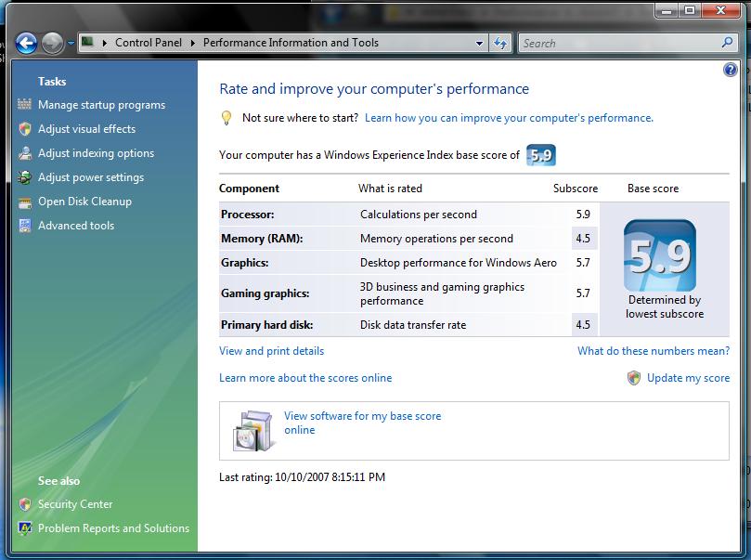The width and height of the screenshot is (751, 560).
Task: Click the small 5.9 base score badge
Action: [x=541, y=155]
